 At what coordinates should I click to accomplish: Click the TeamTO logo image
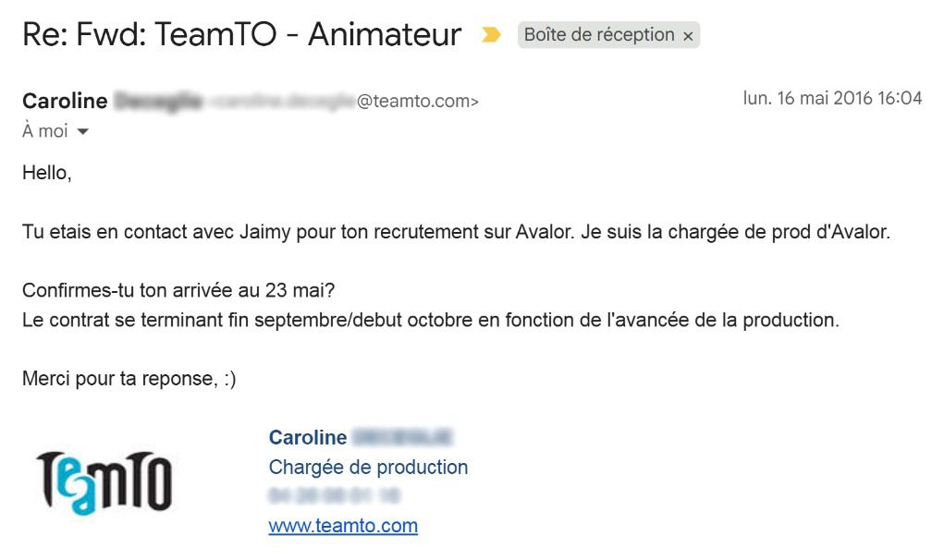[104, 483]
